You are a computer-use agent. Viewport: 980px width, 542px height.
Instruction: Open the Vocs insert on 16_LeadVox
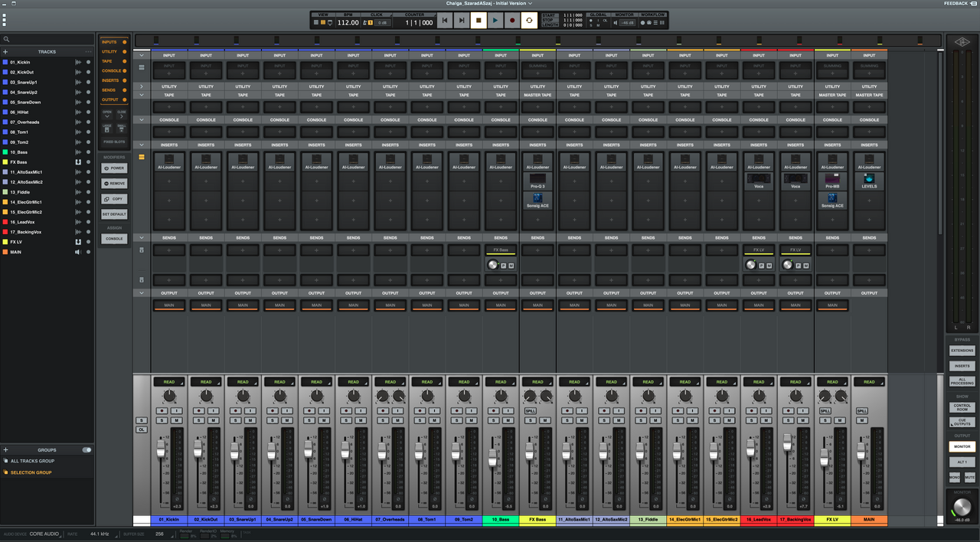(x=759, y=182)
